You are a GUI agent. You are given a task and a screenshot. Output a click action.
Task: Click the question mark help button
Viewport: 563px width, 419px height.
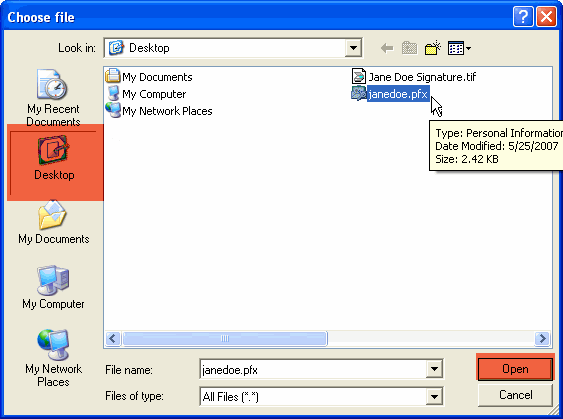tap(523, 17)
